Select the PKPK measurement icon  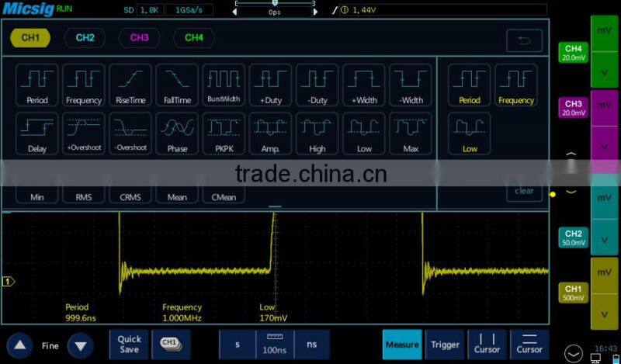tap(224, 133)
